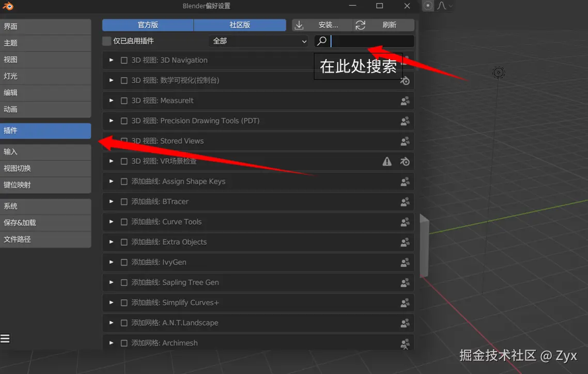Click the refresh arrows icon
588x374 pixels.
[360, 25]
